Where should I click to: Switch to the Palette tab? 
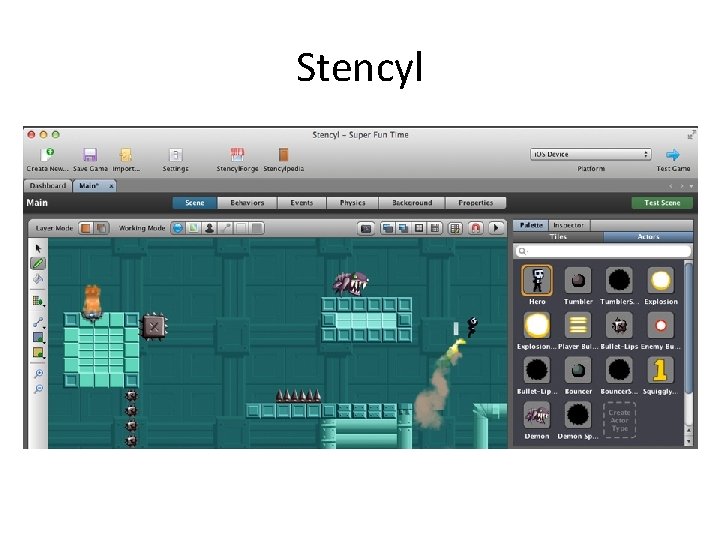pos(531,225)
